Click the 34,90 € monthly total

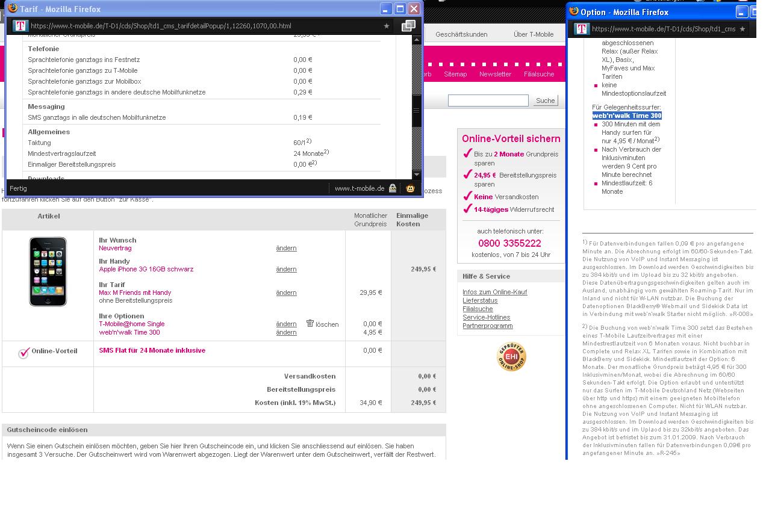pyautogui.click(x=371, y=403)
